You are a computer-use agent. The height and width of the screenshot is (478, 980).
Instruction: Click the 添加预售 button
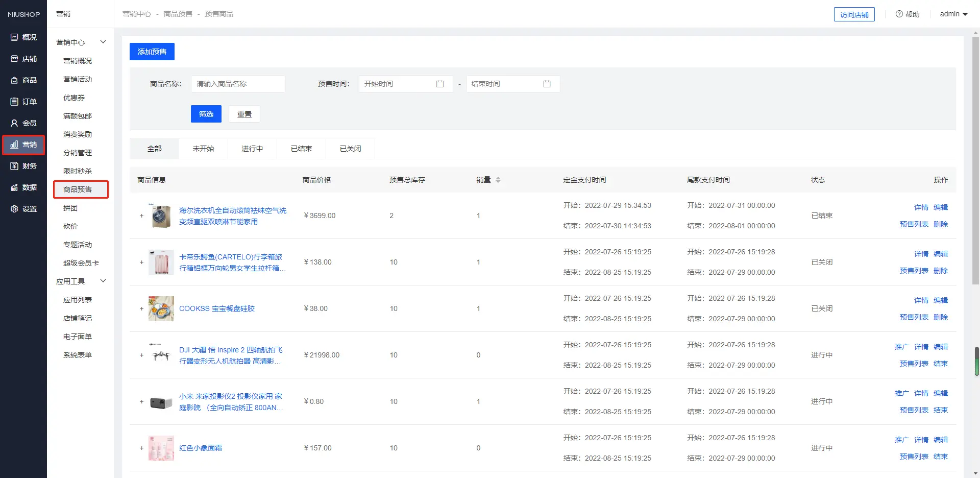pos(152,52)
